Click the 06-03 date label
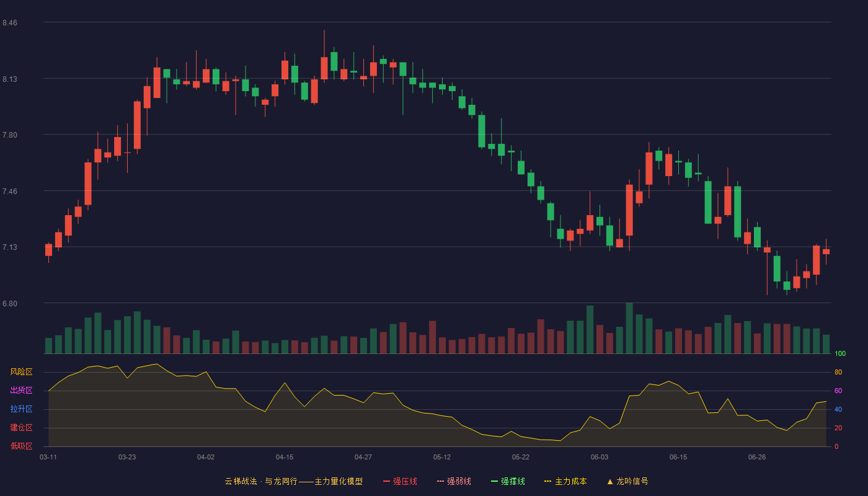Viewport: 868px width, 496px height. click(x=600, y=457)
